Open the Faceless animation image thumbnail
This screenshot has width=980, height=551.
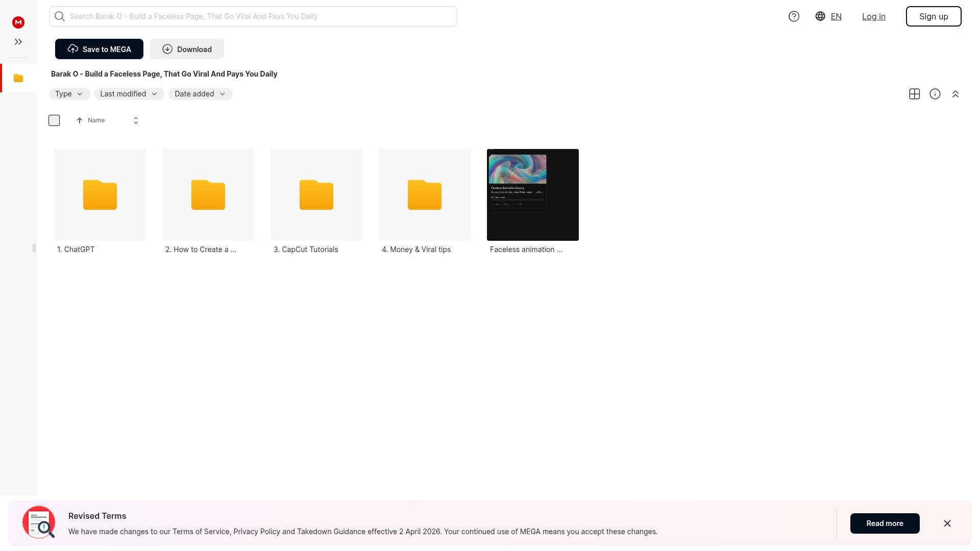pyautogui.click(x=532, y=195)
